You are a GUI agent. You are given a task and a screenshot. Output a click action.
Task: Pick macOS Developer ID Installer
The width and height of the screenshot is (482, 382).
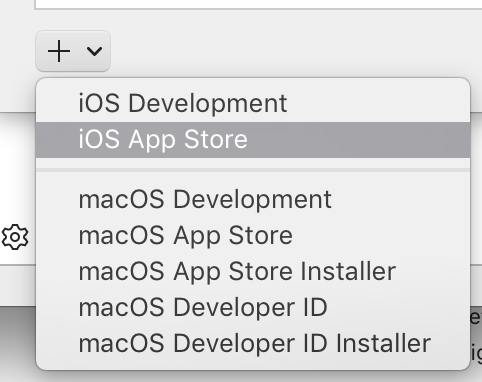253,343
